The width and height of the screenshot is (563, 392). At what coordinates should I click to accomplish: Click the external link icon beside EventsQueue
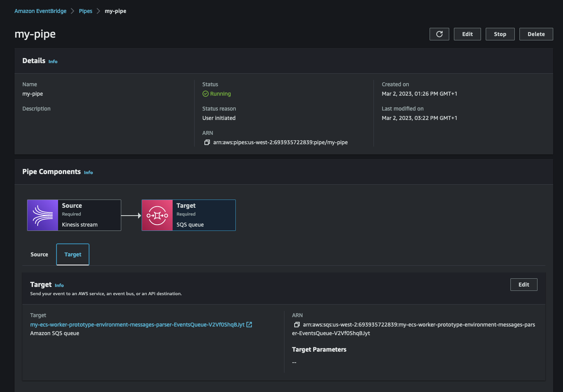click(x=249, y=325)
